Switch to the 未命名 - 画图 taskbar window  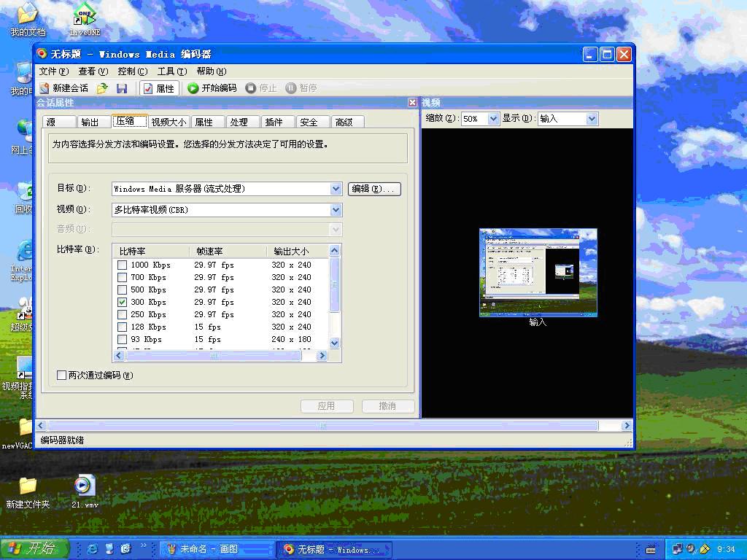[x=217, y=549]
